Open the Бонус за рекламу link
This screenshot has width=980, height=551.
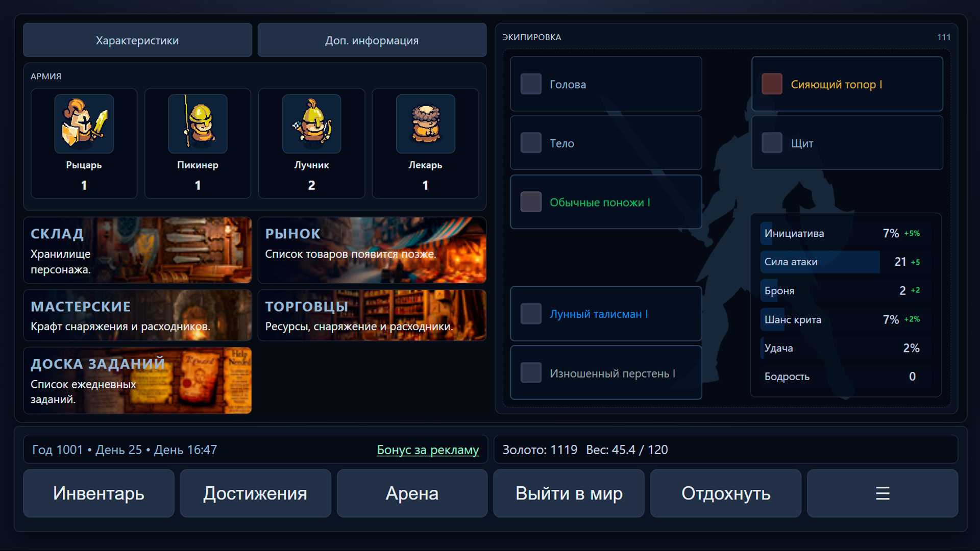428,450
